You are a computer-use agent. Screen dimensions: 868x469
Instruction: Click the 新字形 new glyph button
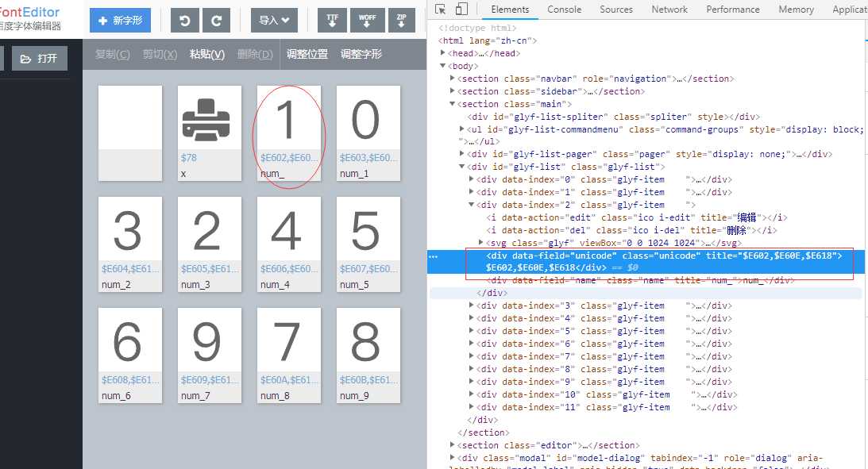point(120,21)
